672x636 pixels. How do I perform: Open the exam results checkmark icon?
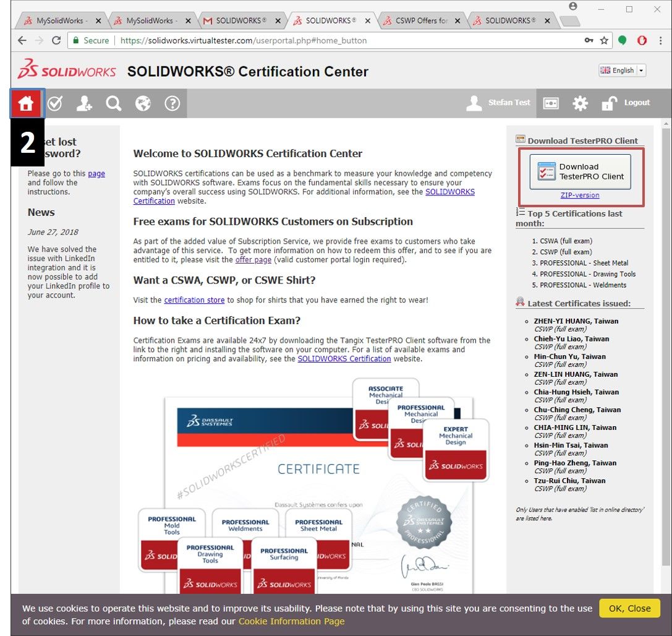(55, 103)
